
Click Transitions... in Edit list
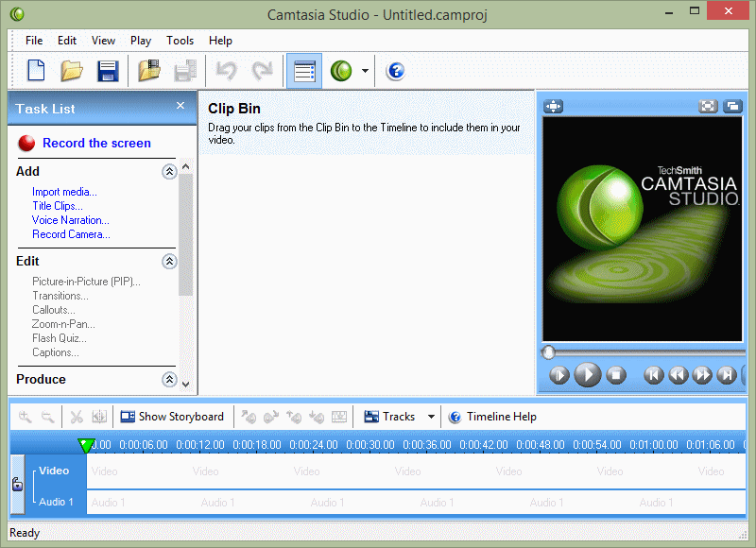coord(60,296)
